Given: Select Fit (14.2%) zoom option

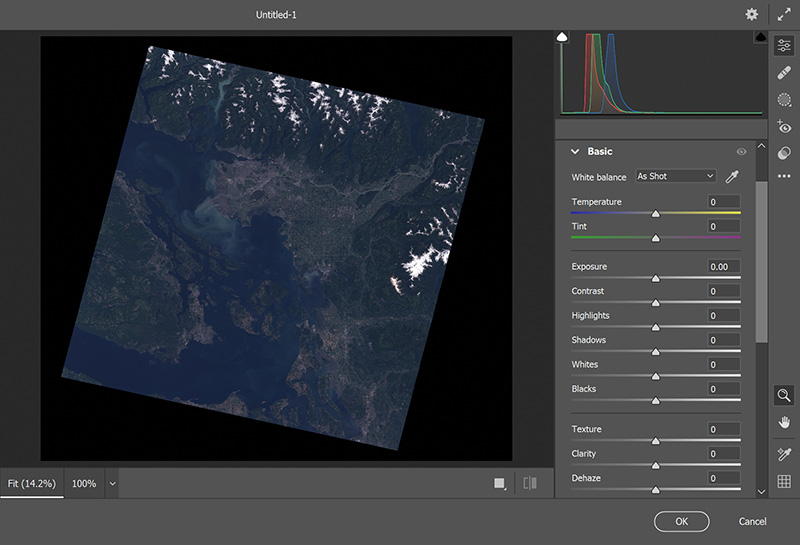Looking at the screenshot, I should [x=33, y=484].
